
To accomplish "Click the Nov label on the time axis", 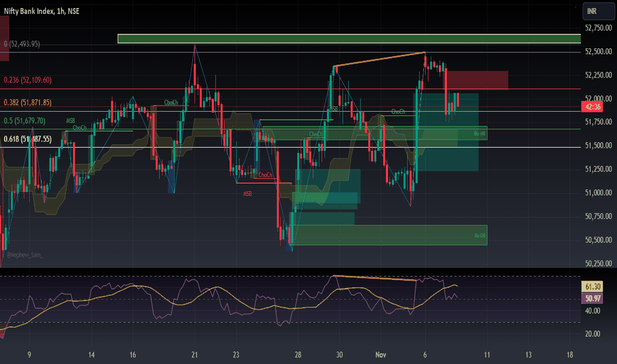I will [381, 355].
